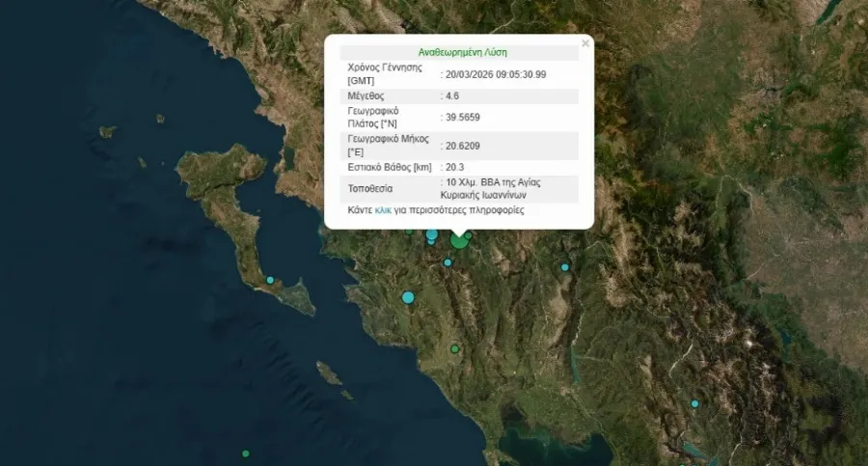
Task: Close the earthquake info popup
Action: 585,43
